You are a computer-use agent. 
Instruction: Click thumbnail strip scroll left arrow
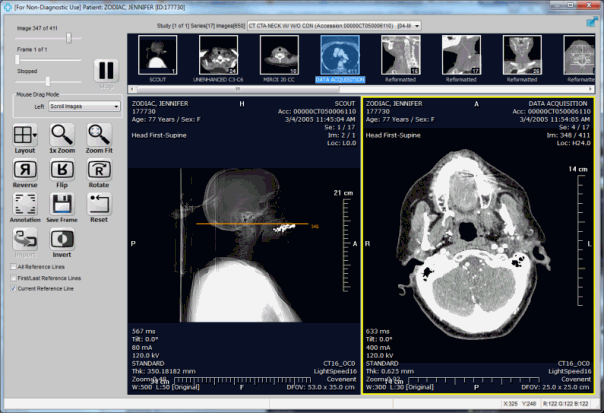coord(132,89)
